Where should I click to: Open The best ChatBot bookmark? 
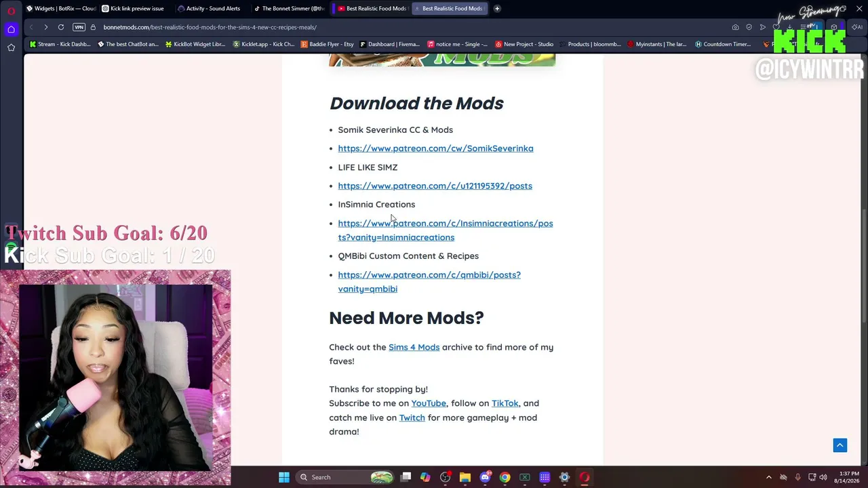point(128,44)
